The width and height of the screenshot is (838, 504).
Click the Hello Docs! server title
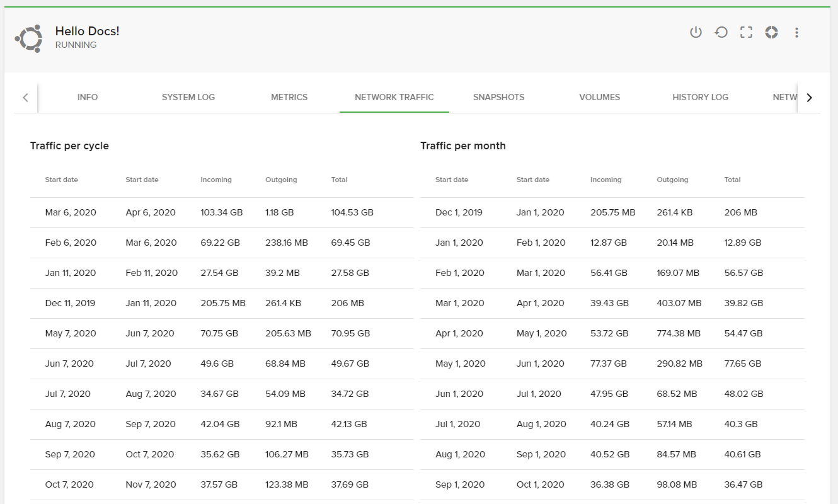[x=87, y=31]
